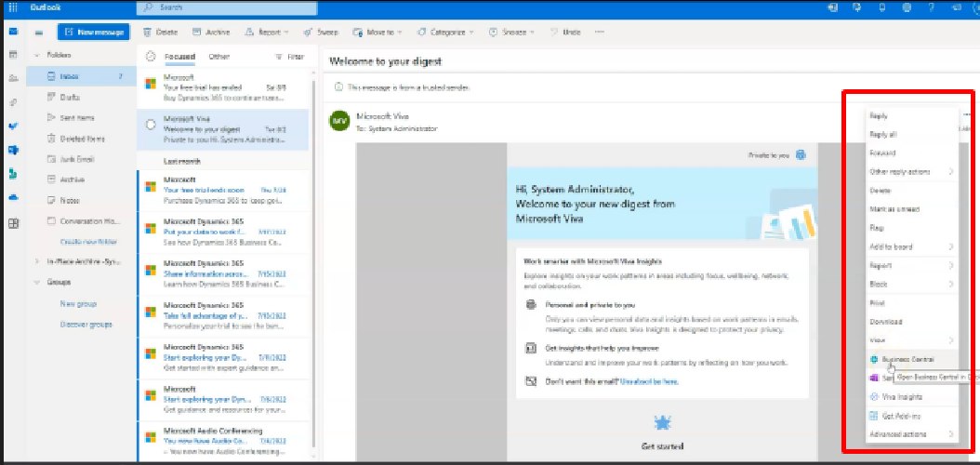Click the Get Add-ins menu icon
Screen dimensions: 980x465
[874, 416]
